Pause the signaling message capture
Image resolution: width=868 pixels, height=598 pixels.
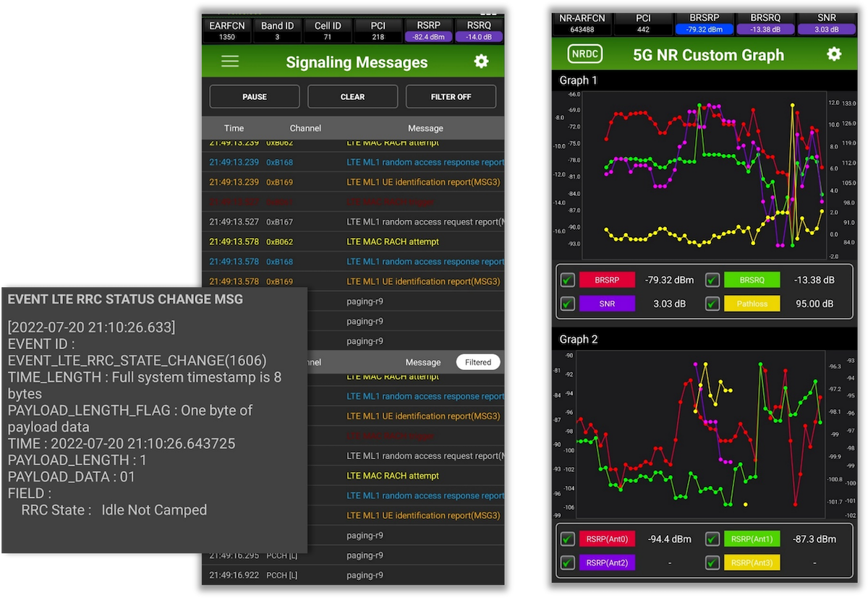(255, 96)
